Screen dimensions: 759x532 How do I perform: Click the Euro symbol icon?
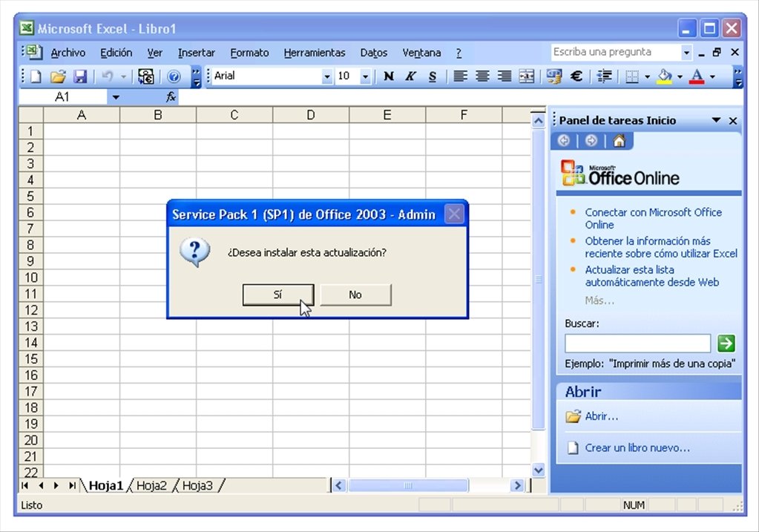(576, 76)
